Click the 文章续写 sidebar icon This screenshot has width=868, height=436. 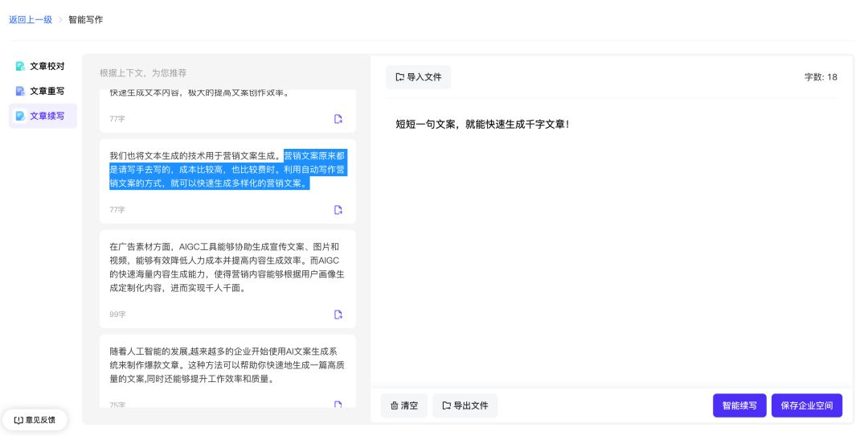20,116
